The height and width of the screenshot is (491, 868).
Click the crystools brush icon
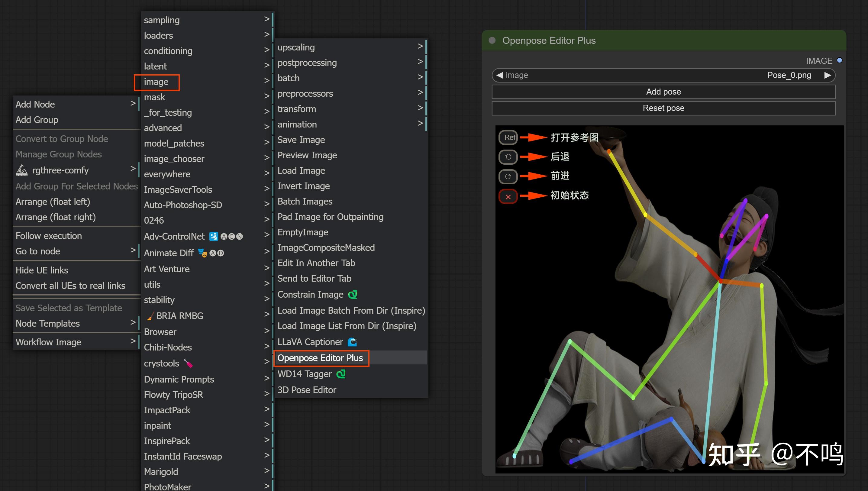pos(188,363)
